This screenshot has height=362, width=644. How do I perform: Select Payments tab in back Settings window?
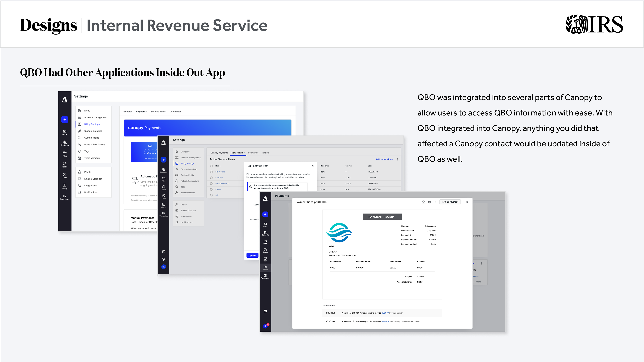[141, 112]
